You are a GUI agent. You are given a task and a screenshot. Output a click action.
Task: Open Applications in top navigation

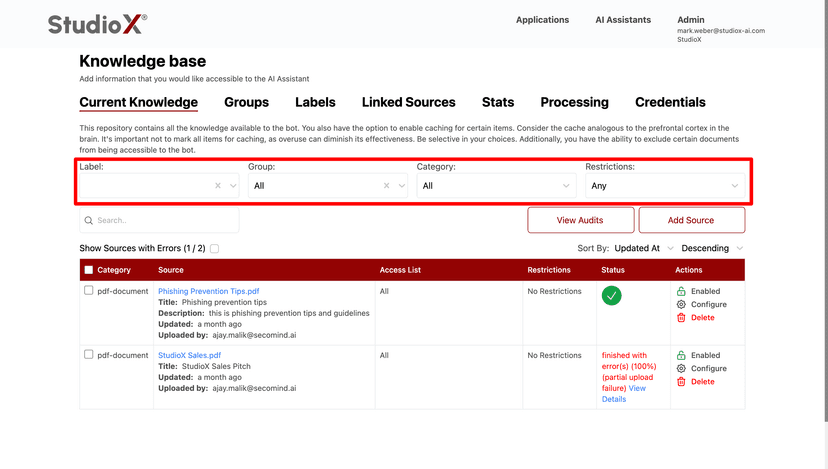[x=542, y=20]
